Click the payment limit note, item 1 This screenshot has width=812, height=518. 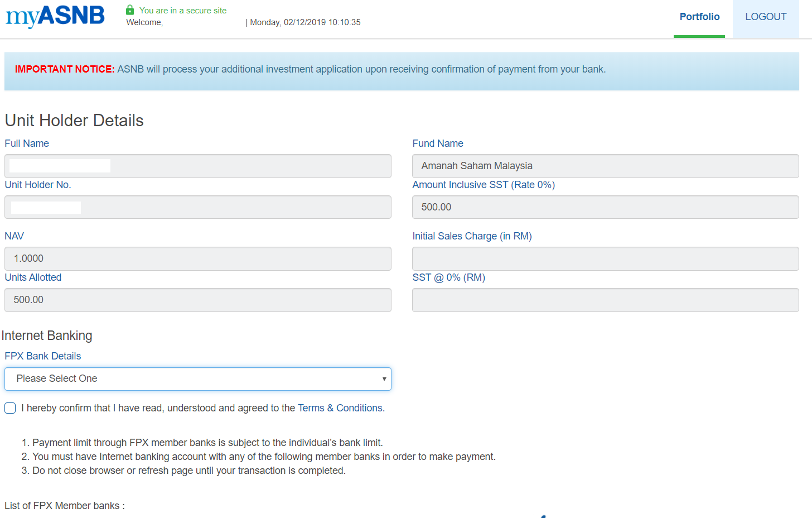[x=207, y=443]
